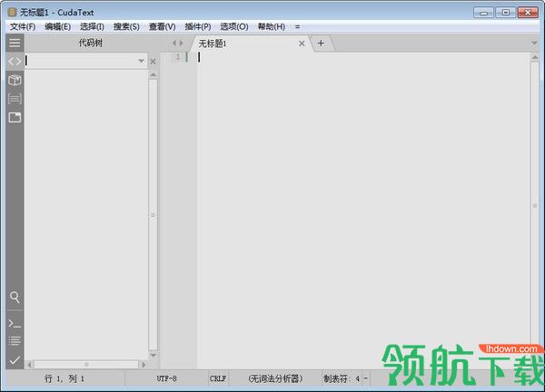Add a new tab with plus button
The image size is (545, 392).
(321, 43)
